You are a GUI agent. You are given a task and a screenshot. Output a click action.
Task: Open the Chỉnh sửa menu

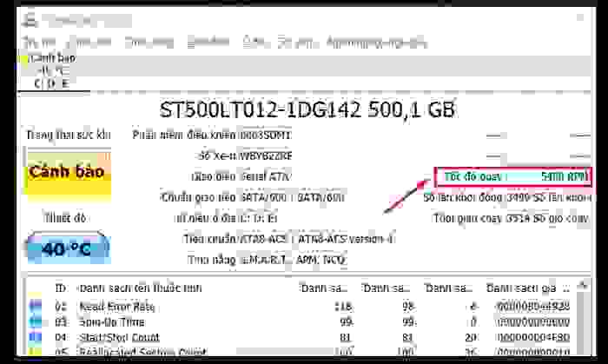(x=89, y=43)
